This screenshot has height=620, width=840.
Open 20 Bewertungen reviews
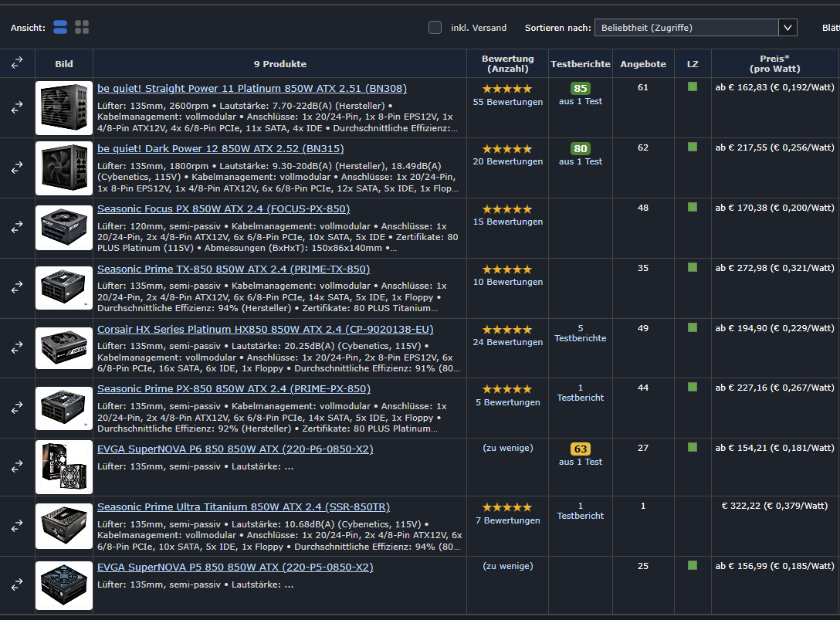tap(507, 161)
